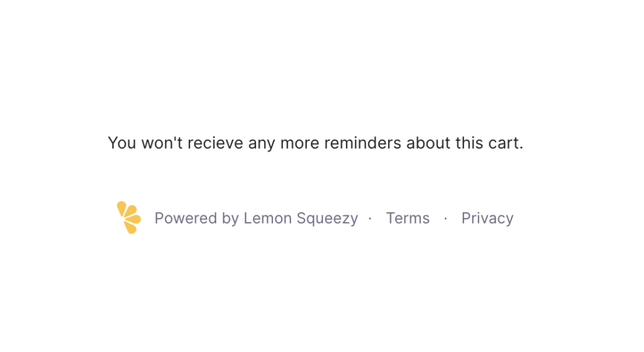Click the word "by" in the footer
Viewport: 644px width, 352px height.
(230, 219)
